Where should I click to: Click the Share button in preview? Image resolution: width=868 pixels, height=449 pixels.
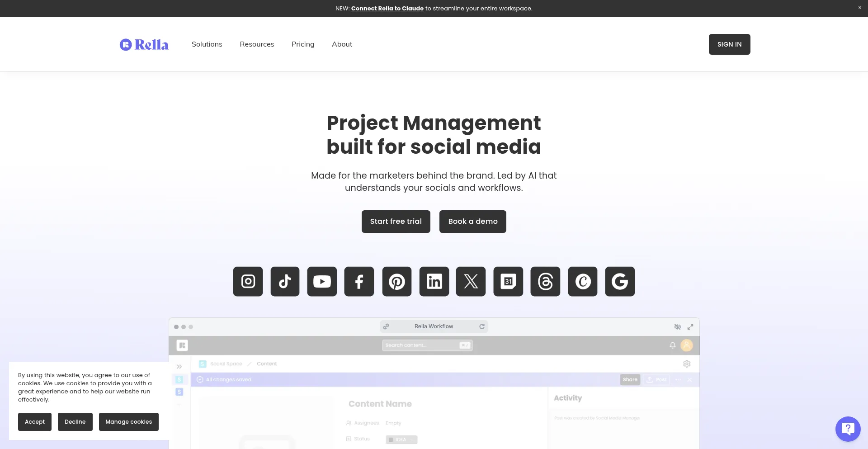630,380
